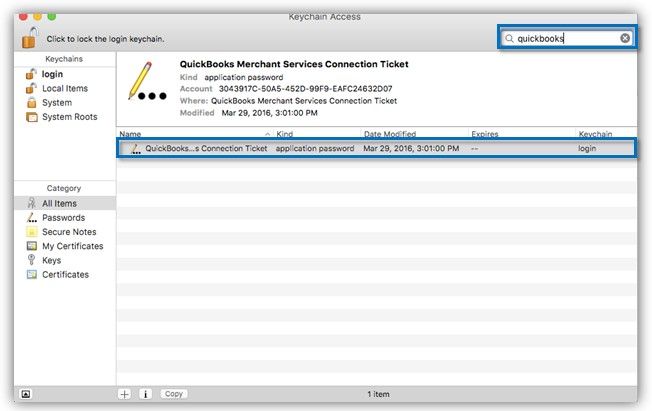Click the Certificates category icon
Viewport: 652px width, 411px height.
click(32, 275)
